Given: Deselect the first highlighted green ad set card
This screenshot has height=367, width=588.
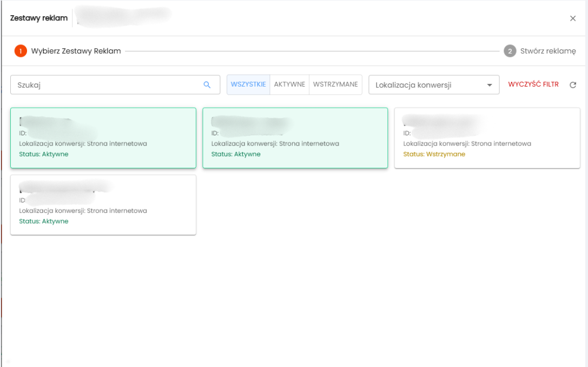Looking at the screenshot, I should (x=103, y=138).
